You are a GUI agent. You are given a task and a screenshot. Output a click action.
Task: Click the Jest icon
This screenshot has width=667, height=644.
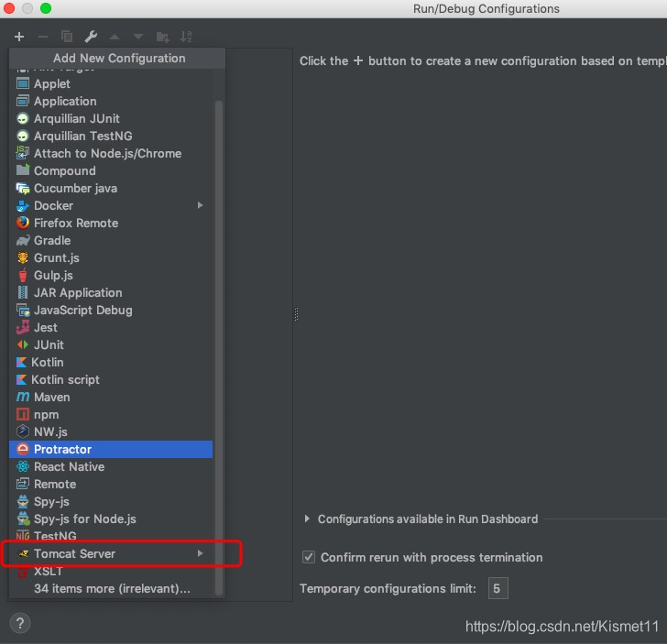click(23, 328)
